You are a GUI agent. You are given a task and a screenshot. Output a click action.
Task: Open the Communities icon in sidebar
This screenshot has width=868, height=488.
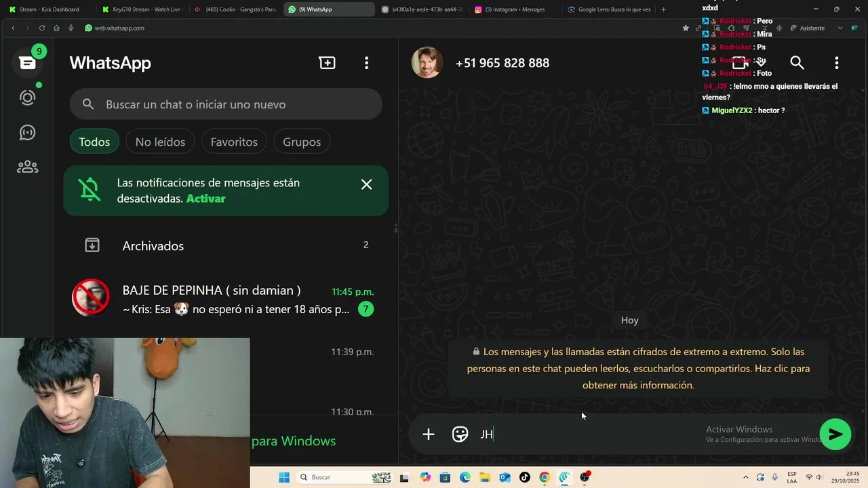tap(27, 167)
